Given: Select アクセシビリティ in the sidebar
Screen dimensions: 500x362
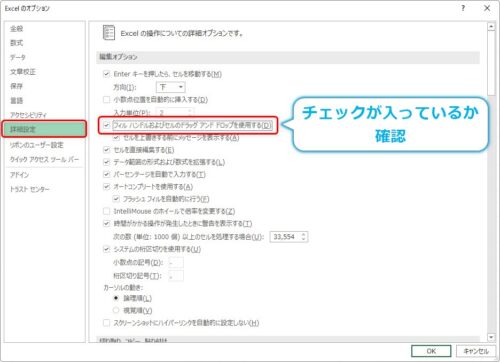Looking at the screenshot, I should point(28,115).
